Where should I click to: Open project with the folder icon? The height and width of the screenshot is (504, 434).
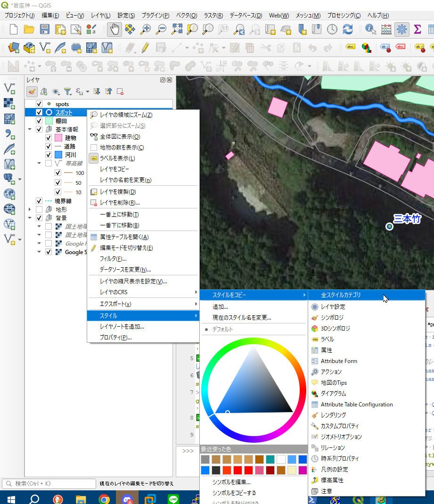(29, 29)
